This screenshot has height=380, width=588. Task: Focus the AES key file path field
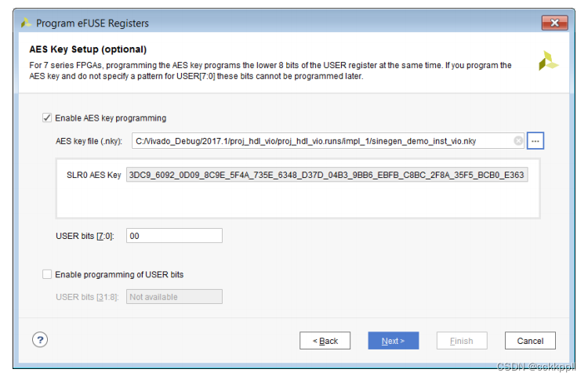point(328,141)
